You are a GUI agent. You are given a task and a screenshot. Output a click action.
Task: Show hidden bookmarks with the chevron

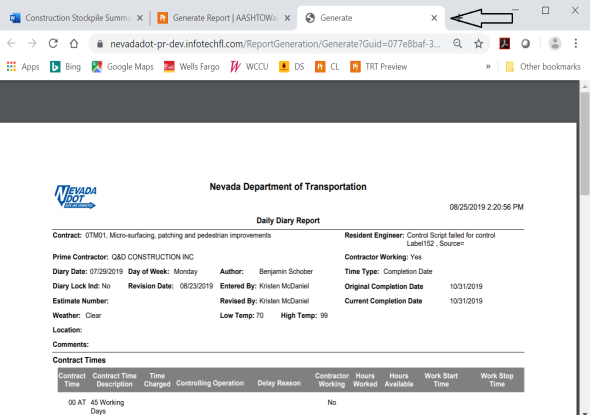point(488,67)
